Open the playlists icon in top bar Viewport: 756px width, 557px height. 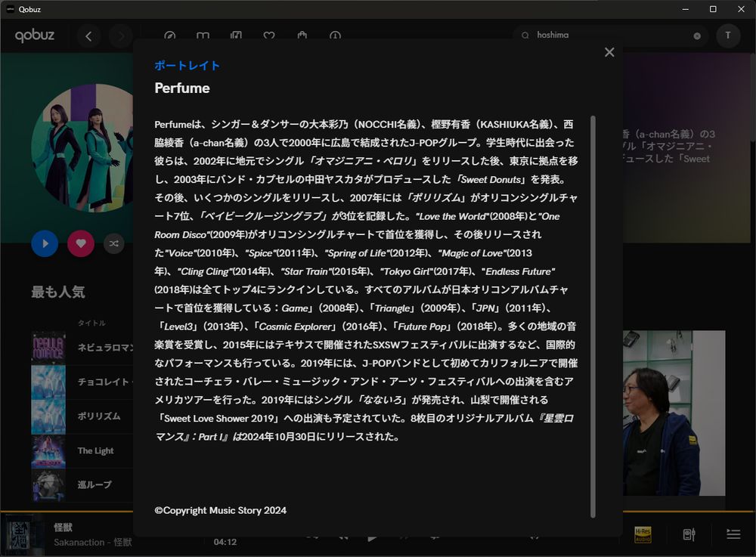pyautogui.click(x=236, y=36)
